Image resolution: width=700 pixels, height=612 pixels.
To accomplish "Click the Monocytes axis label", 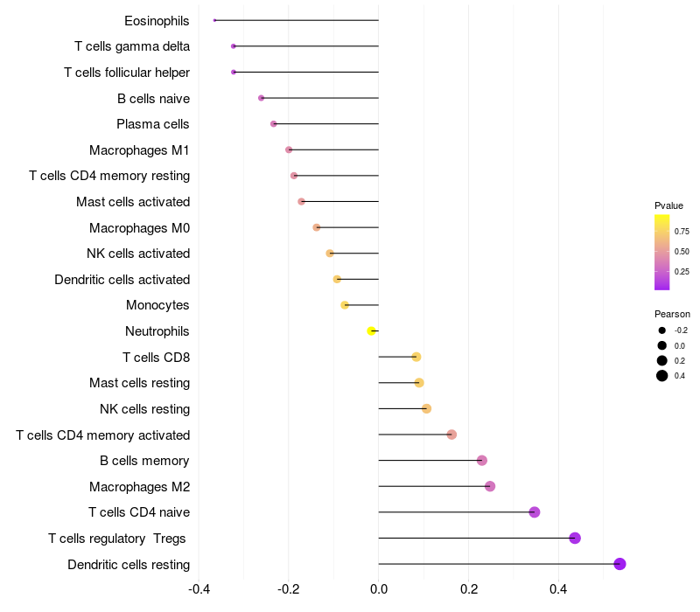I will 157,305.
